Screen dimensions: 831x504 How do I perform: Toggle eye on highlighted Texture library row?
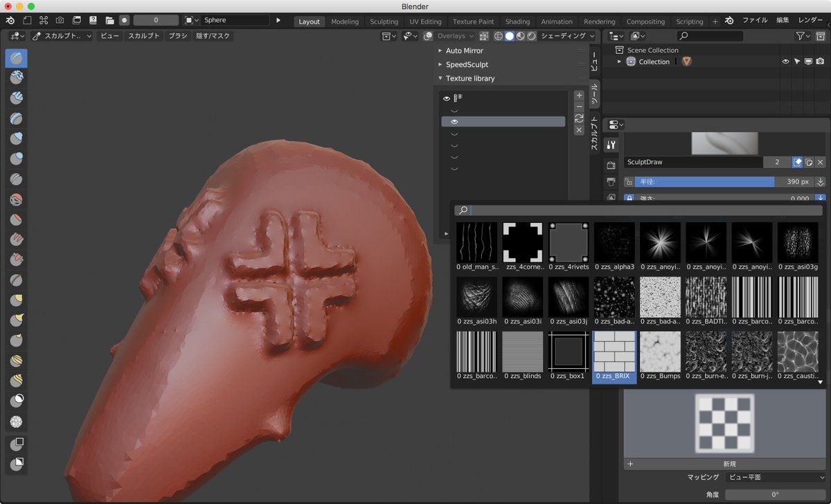click(x=454, y=122)
